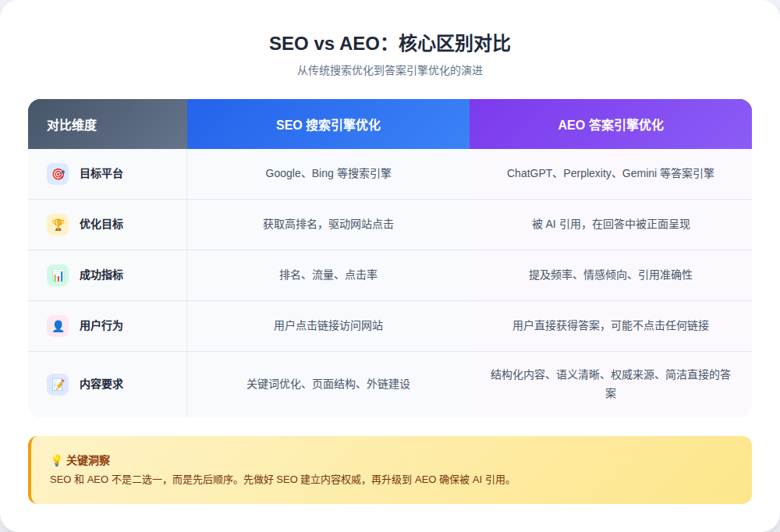
Task: Click the 关键洞察 heading in yellow box
Action: click(x=88, y=460)
